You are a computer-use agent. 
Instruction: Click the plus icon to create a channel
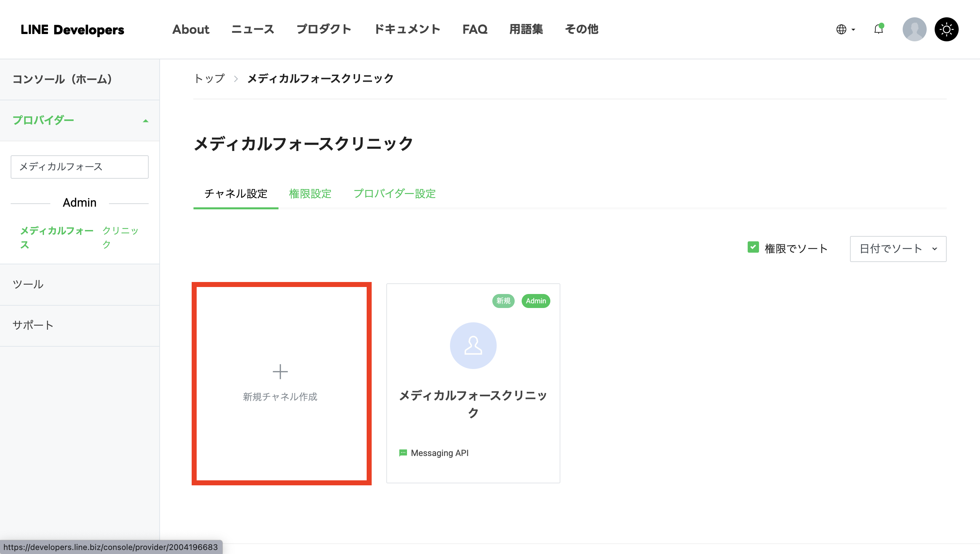click(x=280, y=371)
